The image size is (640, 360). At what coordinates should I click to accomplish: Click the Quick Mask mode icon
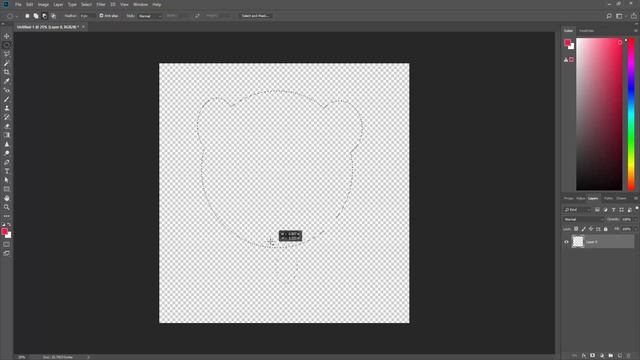point(7,244)
